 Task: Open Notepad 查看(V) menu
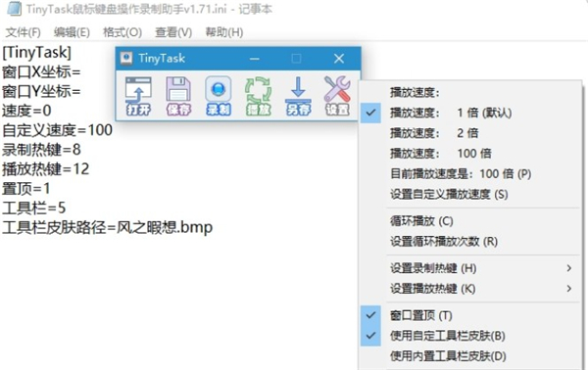click(173, 32)
